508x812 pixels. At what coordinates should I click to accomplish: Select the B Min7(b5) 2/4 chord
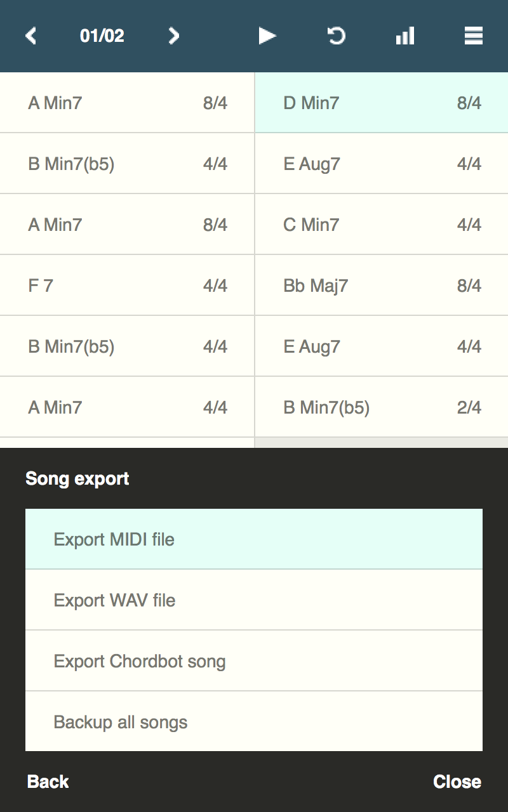[x=381, y=407]
